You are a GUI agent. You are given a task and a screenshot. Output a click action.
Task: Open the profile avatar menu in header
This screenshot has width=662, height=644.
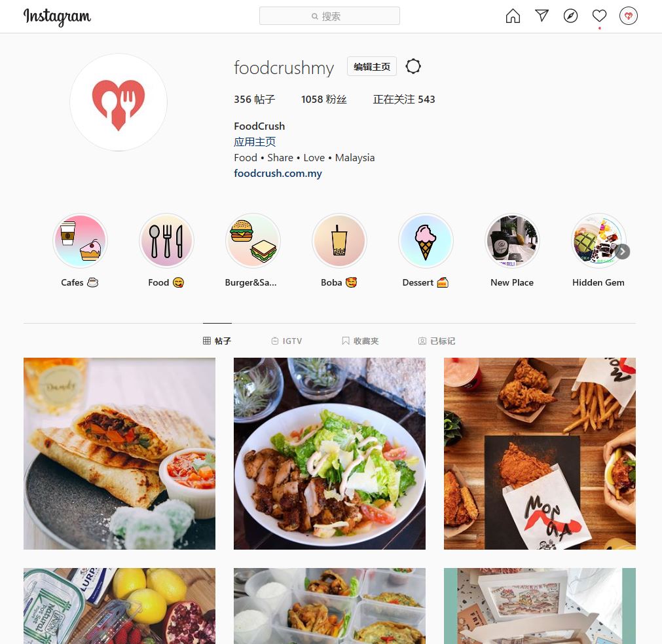coord(628,16)
